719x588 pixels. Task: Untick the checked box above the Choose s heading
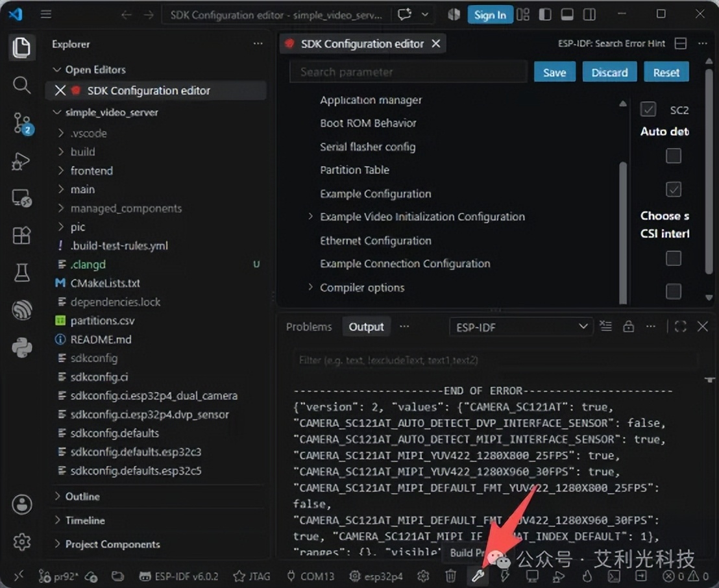click(x=673, y=189)
